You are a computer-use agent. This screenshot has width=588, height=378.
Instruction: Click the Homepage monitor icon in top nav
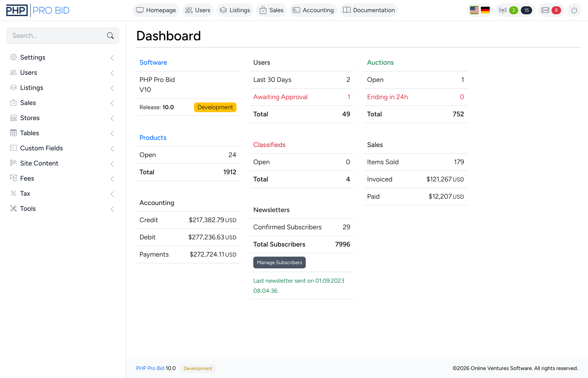pos(140,10)
